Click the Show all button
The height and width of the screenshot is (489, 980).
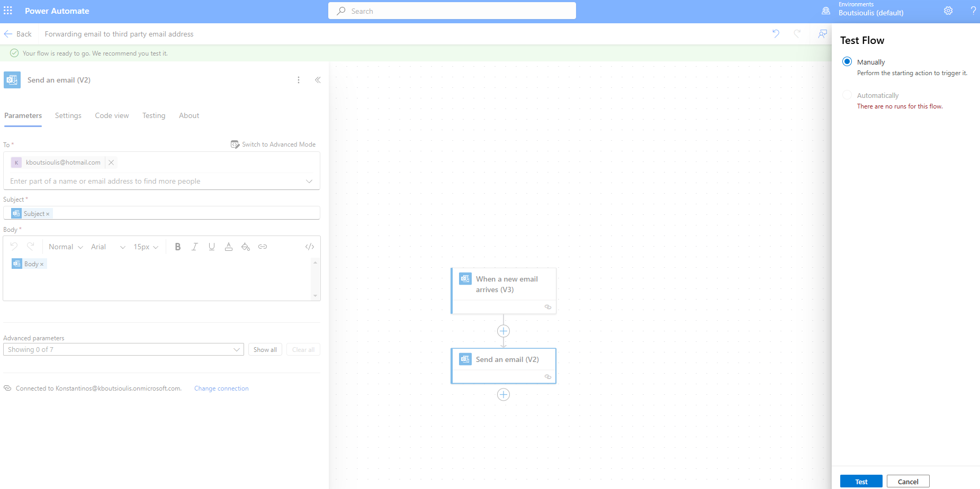tap(265, 349)
